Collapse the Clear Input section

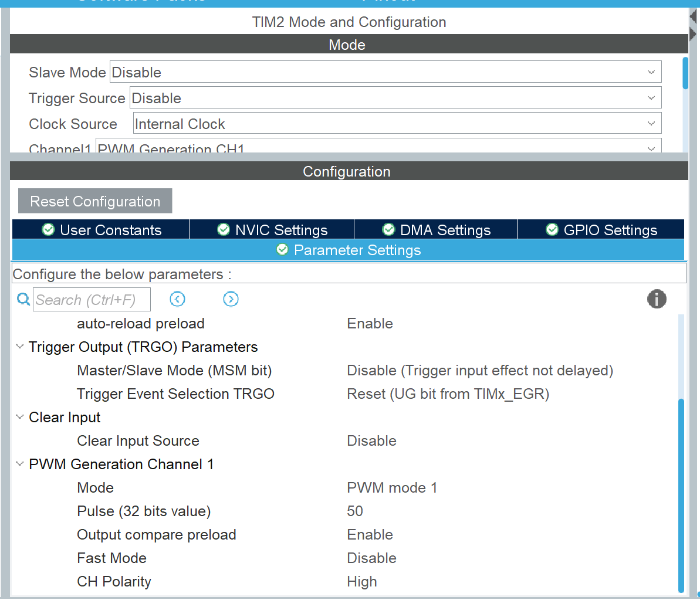point(20,417)
